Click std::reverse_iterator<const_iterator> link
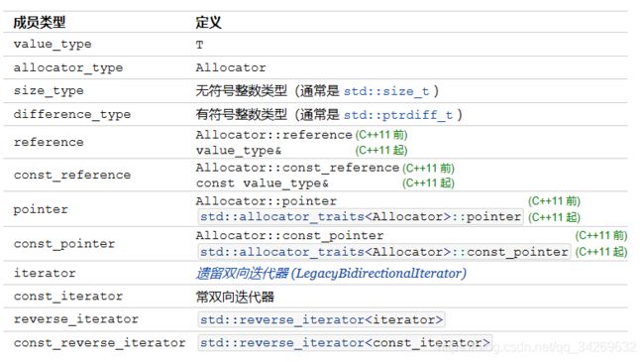This screenshot has height=362, width=644. tap(345, 343)
